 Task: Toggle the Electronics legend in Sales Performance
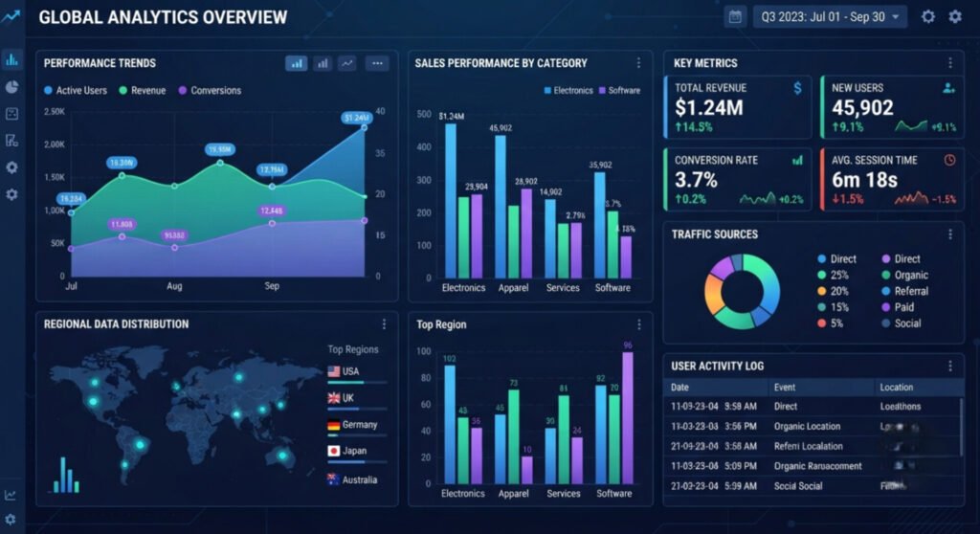pos(568,91)
